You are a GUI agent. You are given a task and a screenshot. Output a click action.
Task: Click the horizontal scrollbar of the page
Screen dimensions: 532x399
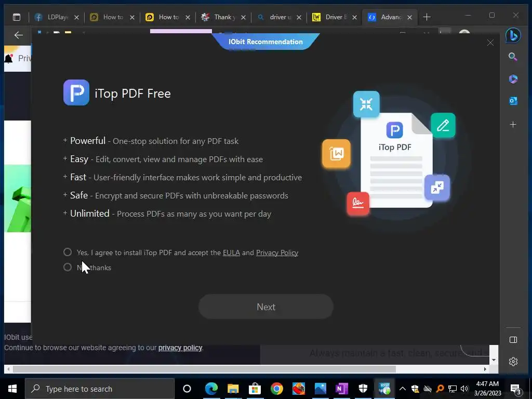pos(204,369)
